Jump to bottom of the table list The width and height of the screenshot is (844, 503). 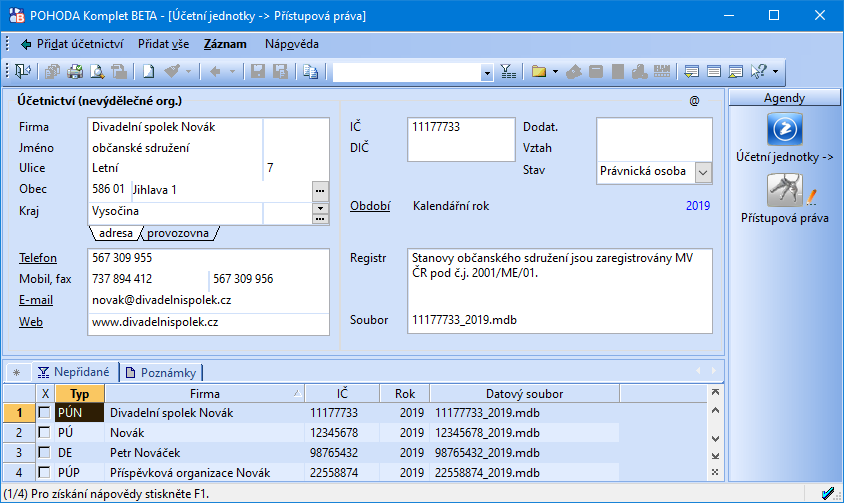coord(715,456)
